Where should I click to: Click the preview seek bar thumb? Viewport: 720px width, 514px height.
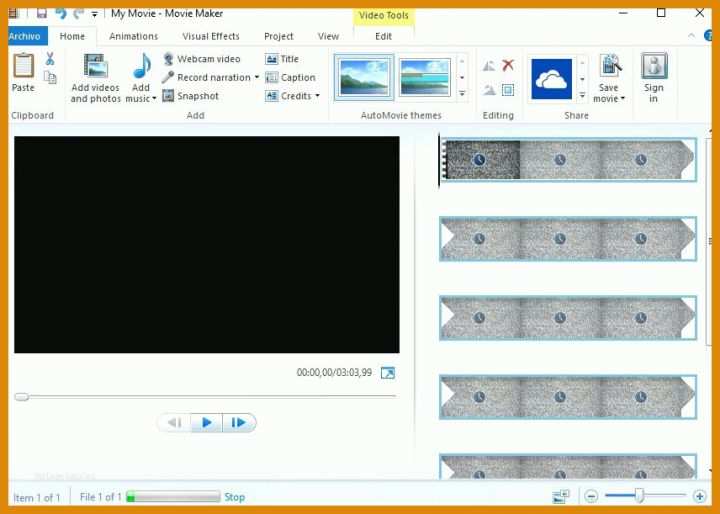coord(22,396)
